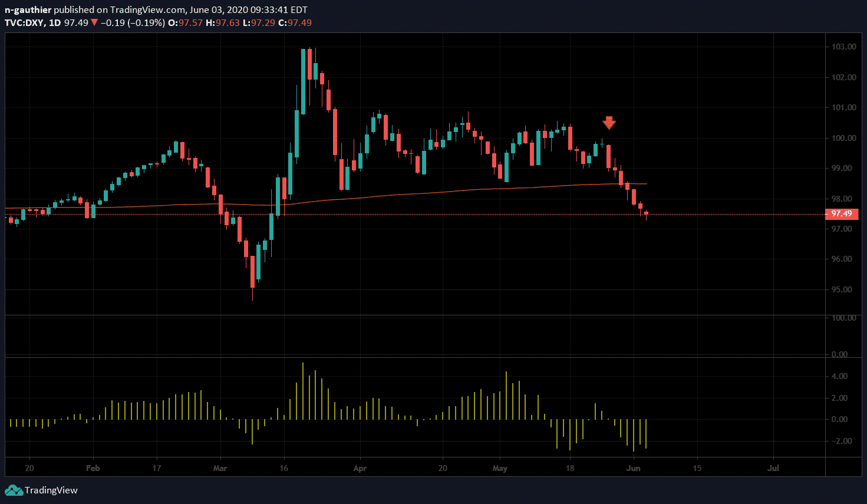Click the C:97.49 close value

[x=295, y=23]
